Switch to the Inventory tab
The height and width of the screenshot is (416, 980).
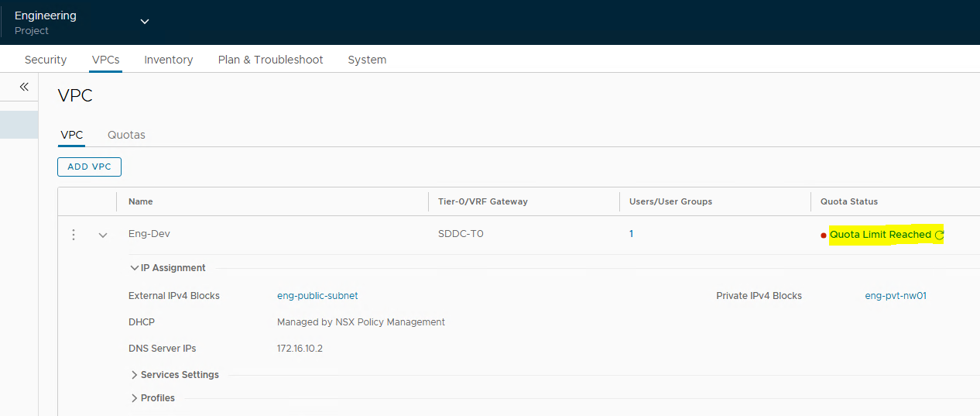(x=169, y=60)
